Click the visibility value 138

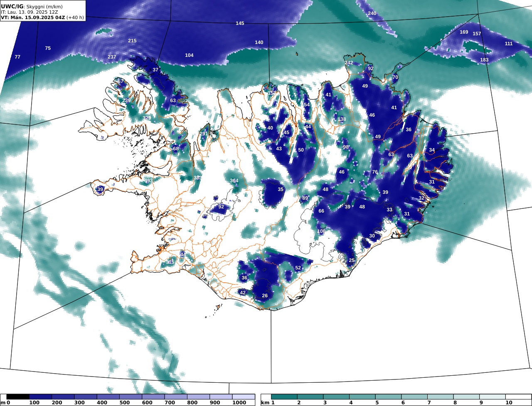(x=342, y=119)
